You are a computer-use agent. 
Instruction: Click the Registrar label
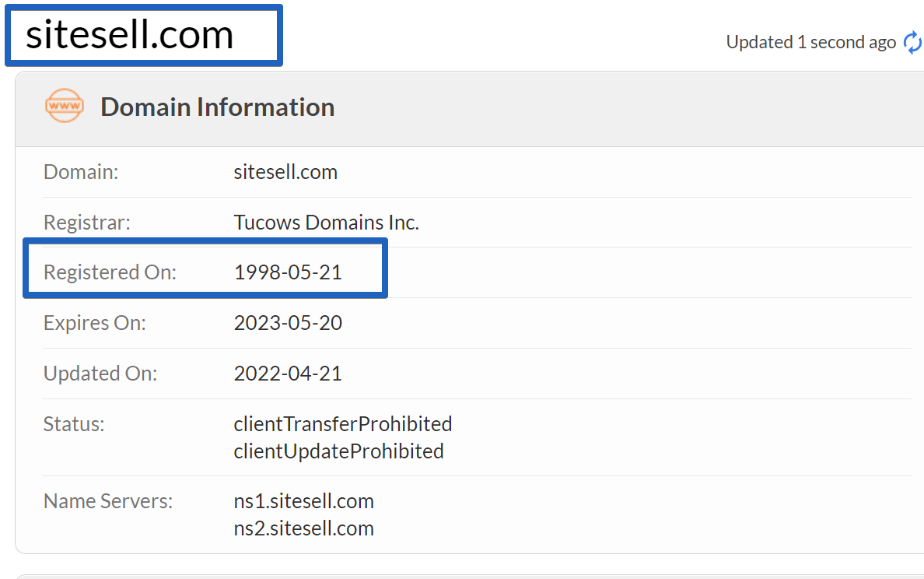pos(87,223)
